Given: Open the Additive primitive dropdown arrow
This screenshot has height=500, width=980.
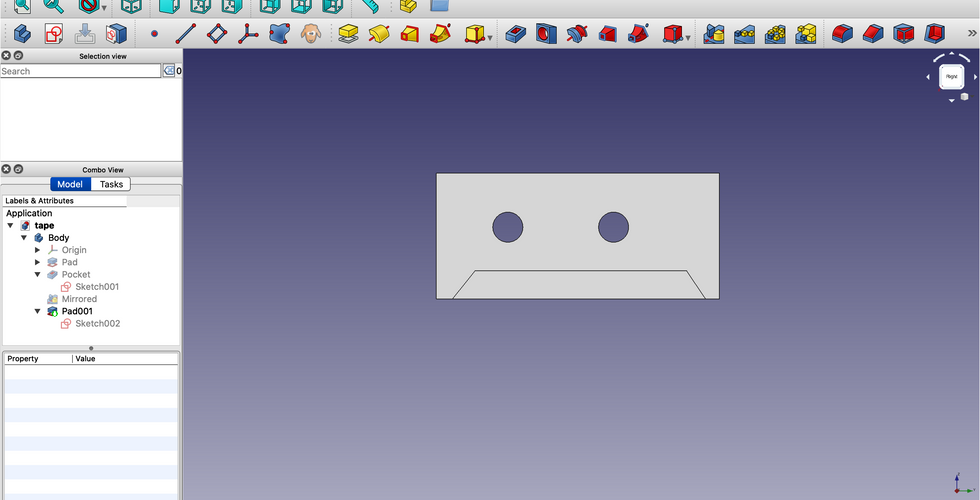Looking at the screenshot, I should [x=490, y=38].
